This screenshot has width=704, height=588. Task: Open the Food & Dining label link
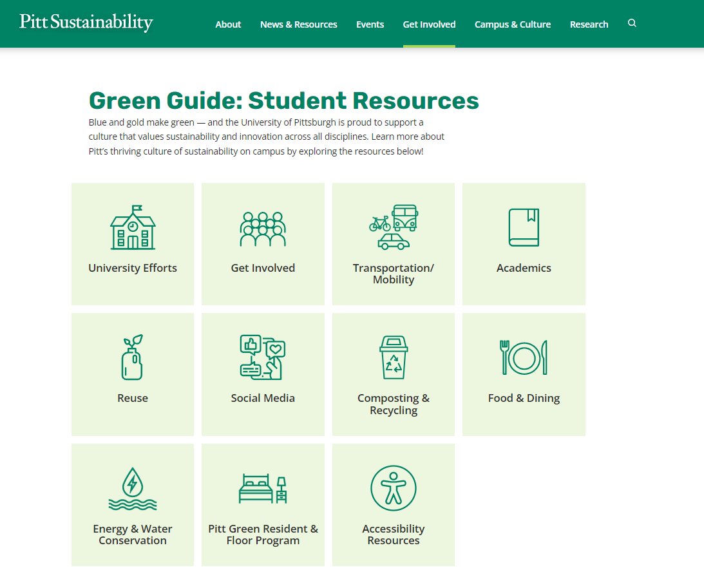pos(524,398)
